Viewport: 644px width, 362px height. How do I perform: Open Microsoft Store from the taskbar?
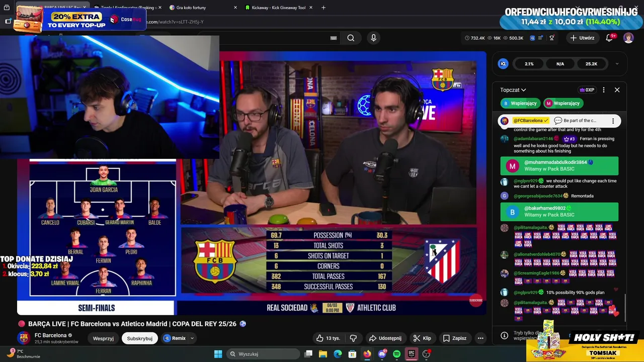[x=352, y=354]
